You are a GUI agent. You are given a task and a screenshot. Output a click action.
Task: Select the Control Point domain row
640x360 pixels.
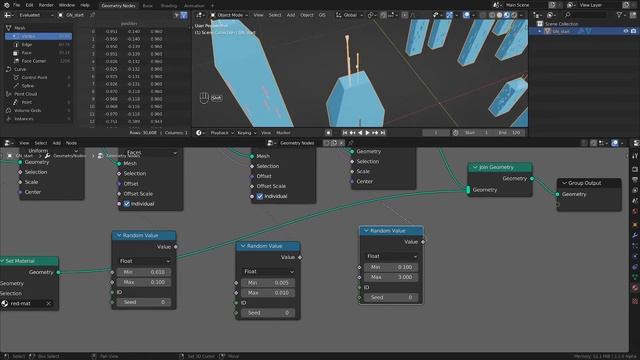(x=39, y=77)
